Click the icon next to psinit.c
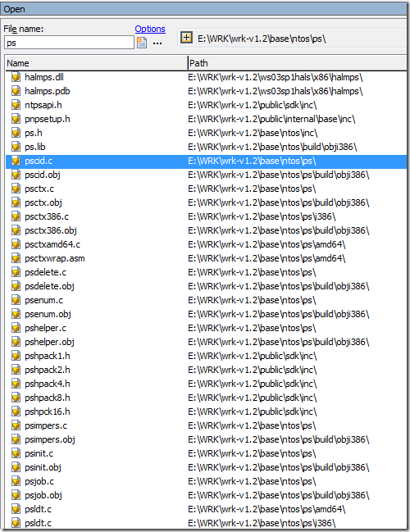This screenshot has height=532, width=410. click(16, 453)
